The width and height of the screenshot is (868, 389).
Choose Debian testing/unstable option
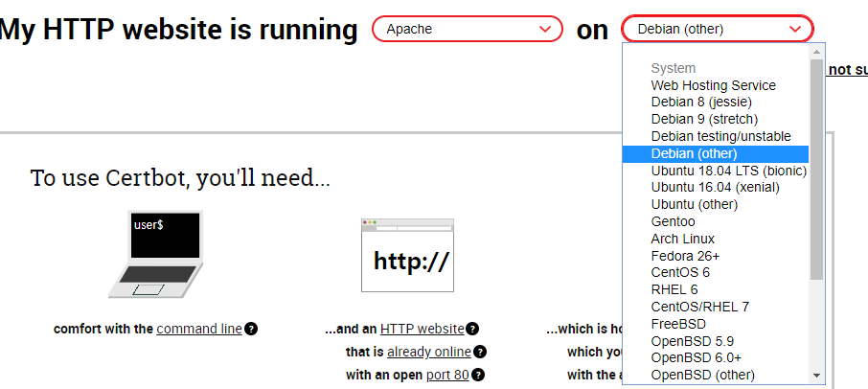[716, 137]
